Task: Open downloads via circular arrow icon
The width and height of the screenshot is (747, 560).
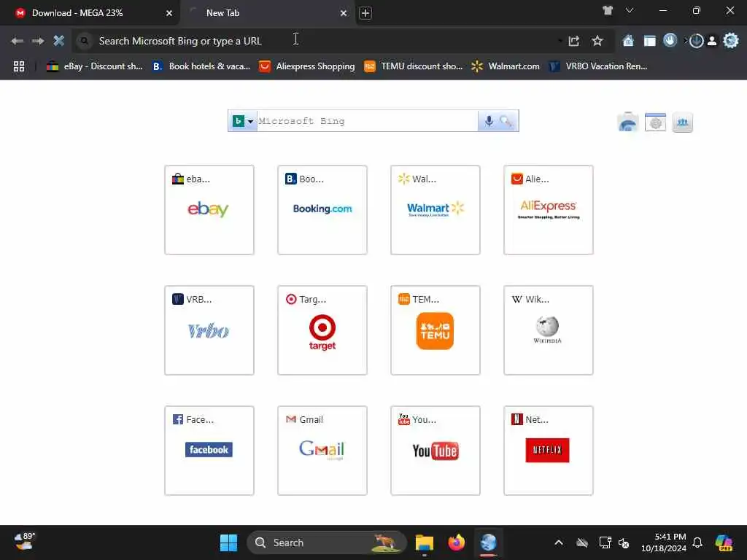Action: point(696,41)
